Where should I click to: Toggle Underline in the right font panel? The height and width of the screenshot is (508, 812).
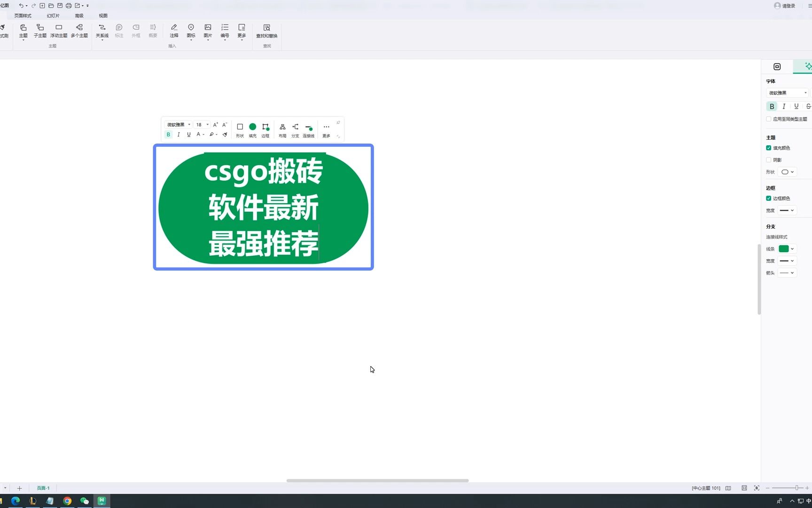tap(796, 106)
